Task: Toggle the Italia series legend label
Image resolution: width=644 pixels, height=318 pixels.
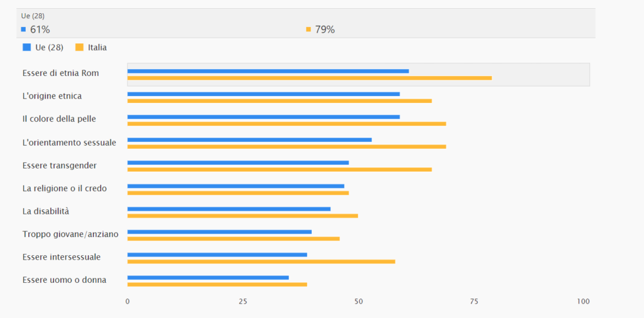Action: tap(97, 47)
